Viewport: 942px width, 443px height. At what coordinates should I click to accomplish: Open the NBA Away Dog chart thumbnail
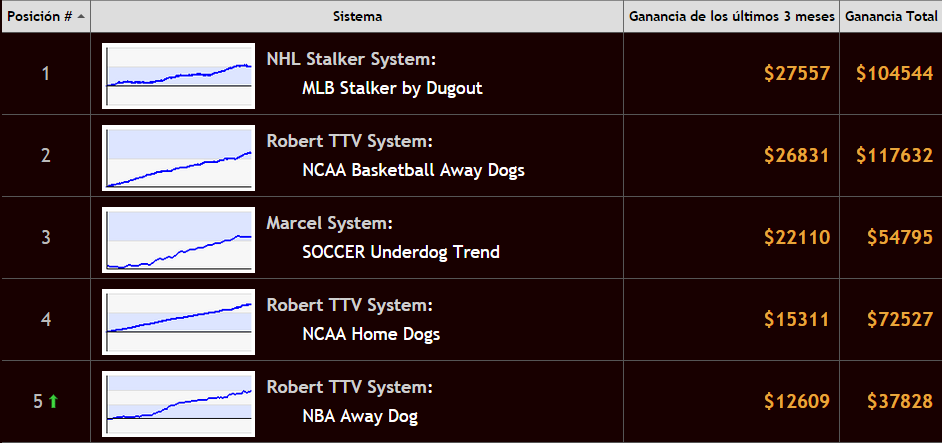(178, 404)
